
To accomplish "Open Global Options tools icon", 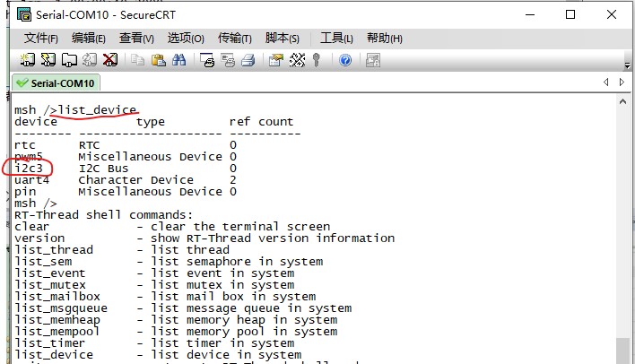I will [297, 60].
